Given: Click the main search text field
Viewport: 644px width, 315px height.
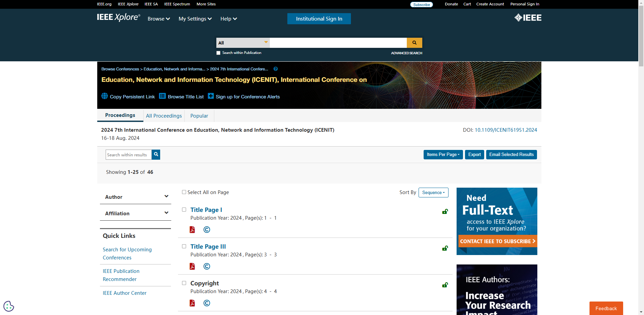Looking at the screenshot, I should click(338, 43).
